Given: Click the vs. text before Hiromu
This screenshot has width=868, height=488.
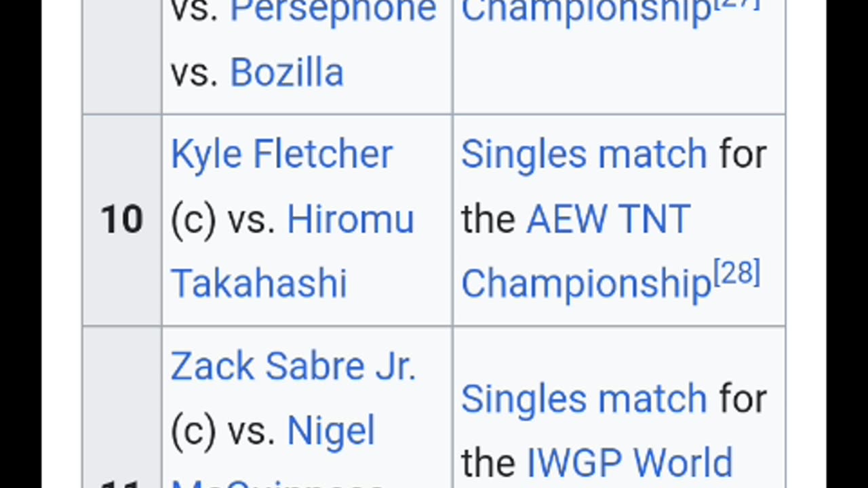Looking at the screenshot, I should [251, 220].
